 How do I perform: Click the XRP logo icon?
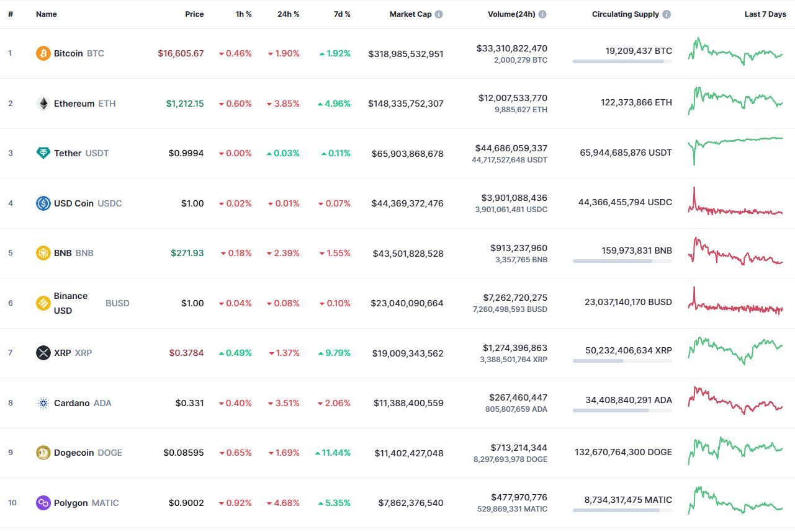point(43,353)
